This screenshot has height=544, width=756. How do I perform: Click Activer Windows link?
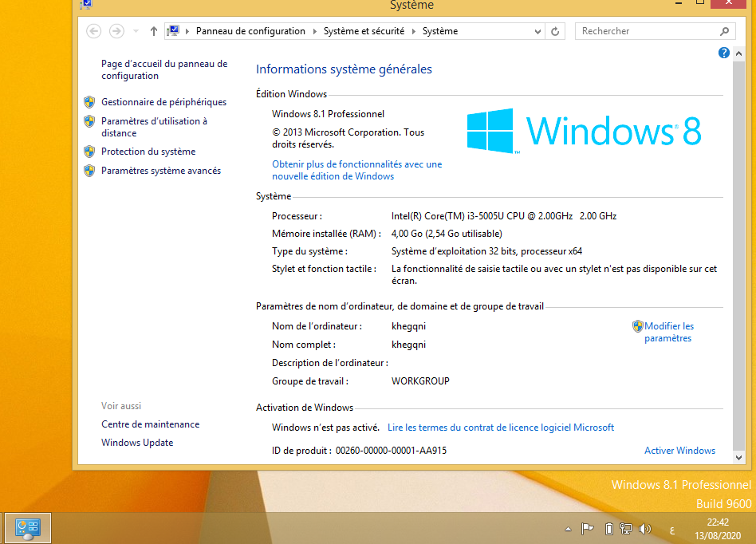(x=679, y=451)
